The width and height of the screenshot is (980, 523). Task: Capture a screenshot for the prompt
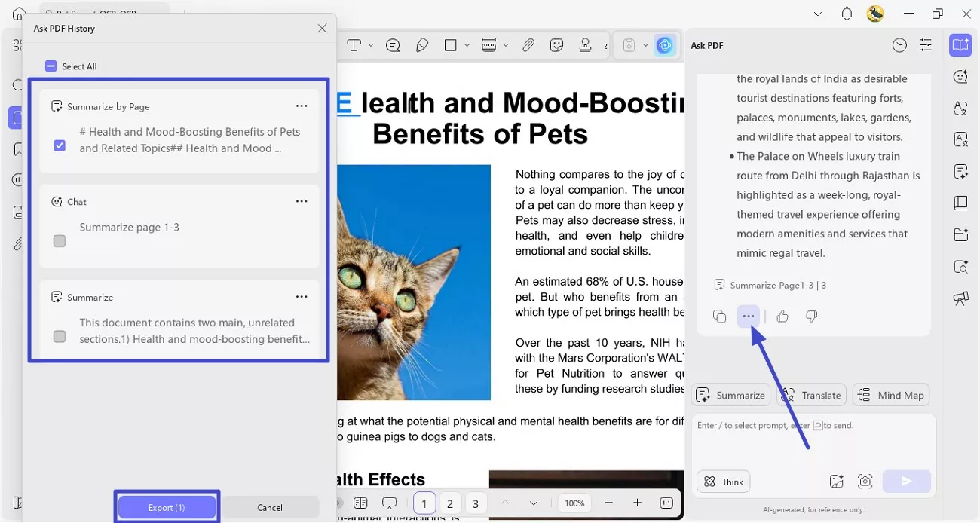(865, 482)
